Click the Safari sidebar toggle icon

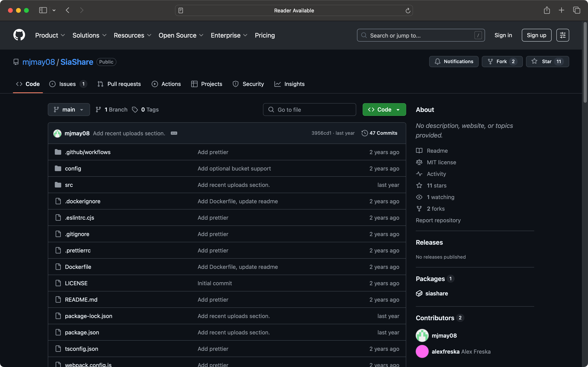pyautogui.click(x=43, y=10)
